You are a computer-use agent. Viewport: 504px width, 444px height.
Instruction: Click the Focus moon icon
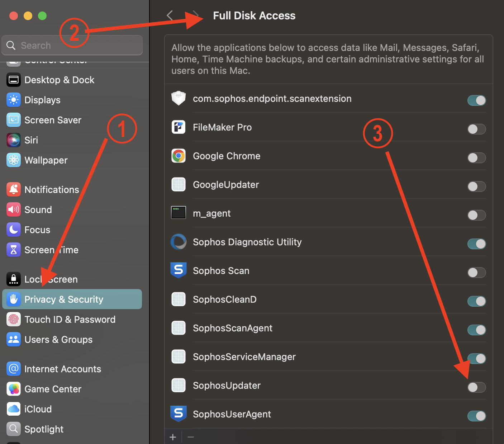[14, 230]
